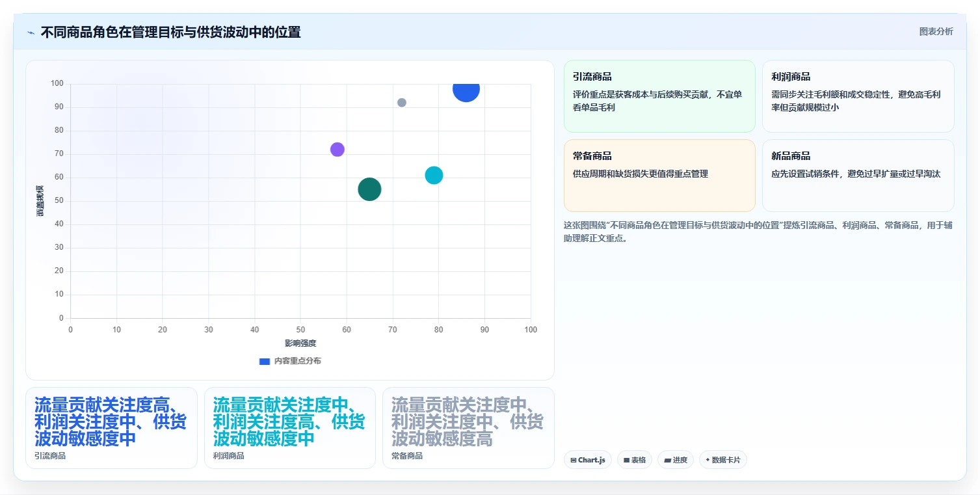Select the dark green bubble

pos(369,189)
